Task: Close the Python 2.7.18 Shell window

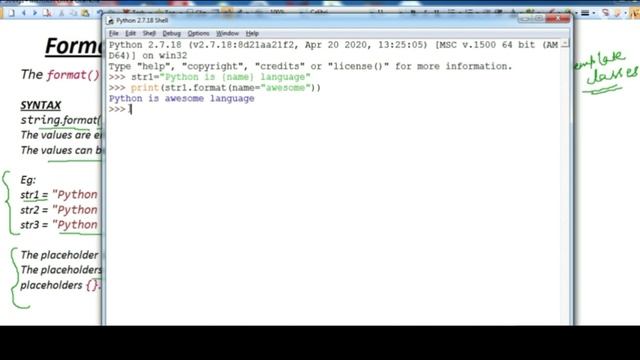Action: (558, 19)
